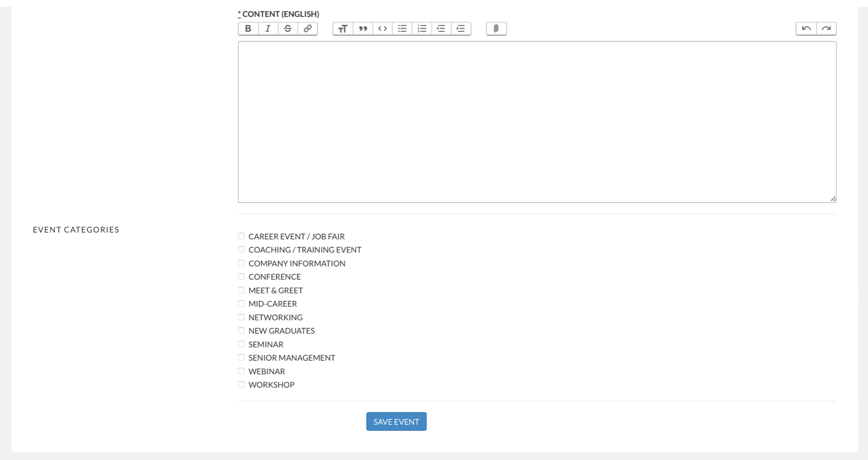Increase the indent level
This screenshot has height=460, width=868.
(x=461, y=28)
